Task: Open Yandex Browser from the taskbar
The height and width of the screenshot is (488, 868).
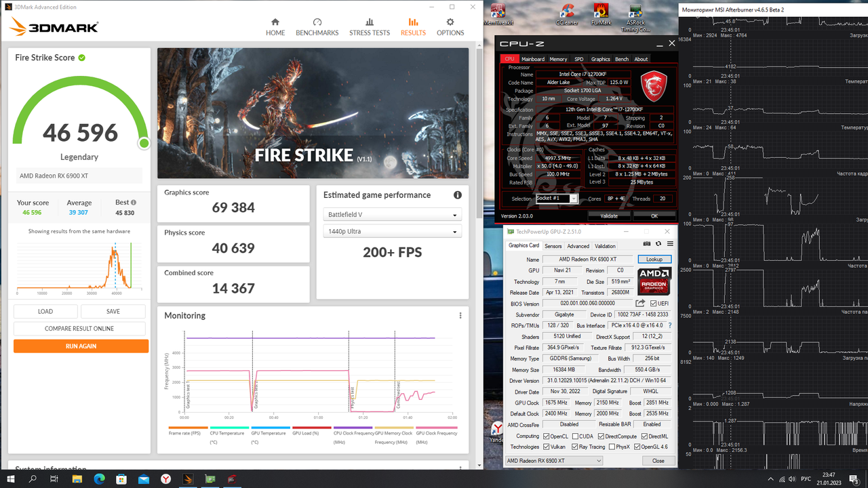Action: (x=165, y=479)
